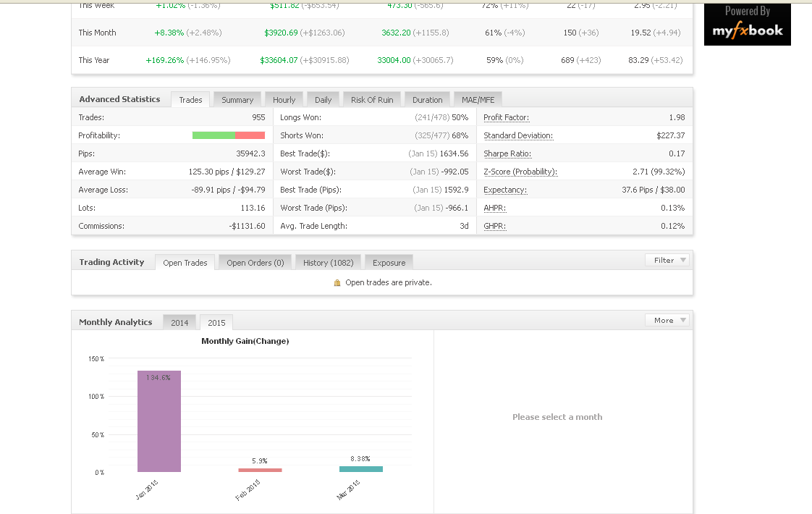Click the Z-Score (Probability) link
This screenshot has width=812, height=514.
coord(520,172)
